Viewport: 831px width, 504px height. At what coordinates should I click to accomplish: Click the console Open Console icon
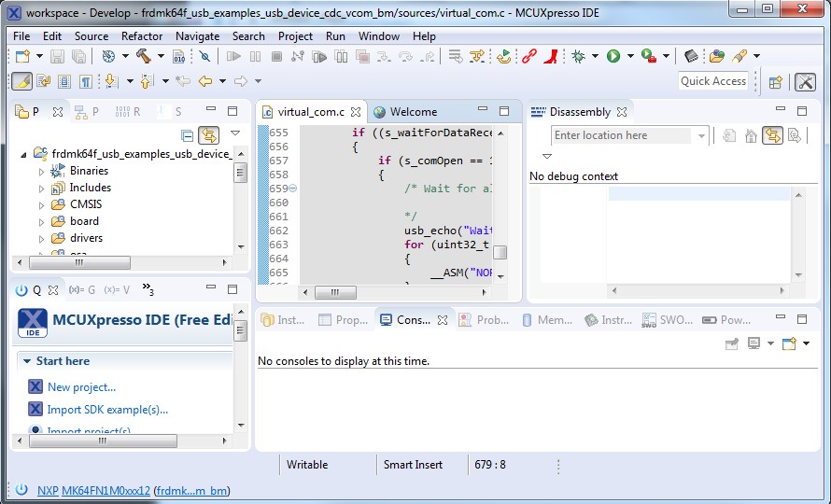789,343
